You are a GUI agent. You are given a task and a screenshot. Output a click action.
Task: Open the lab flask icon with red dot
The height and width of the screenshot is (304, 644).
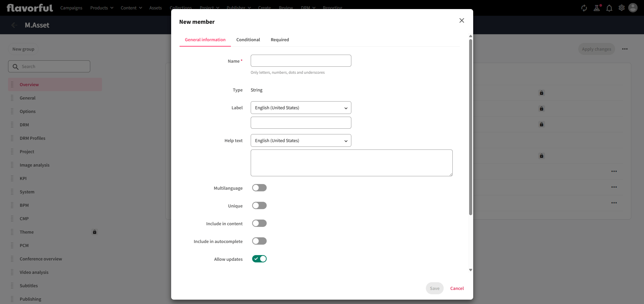tap(597, 8)
